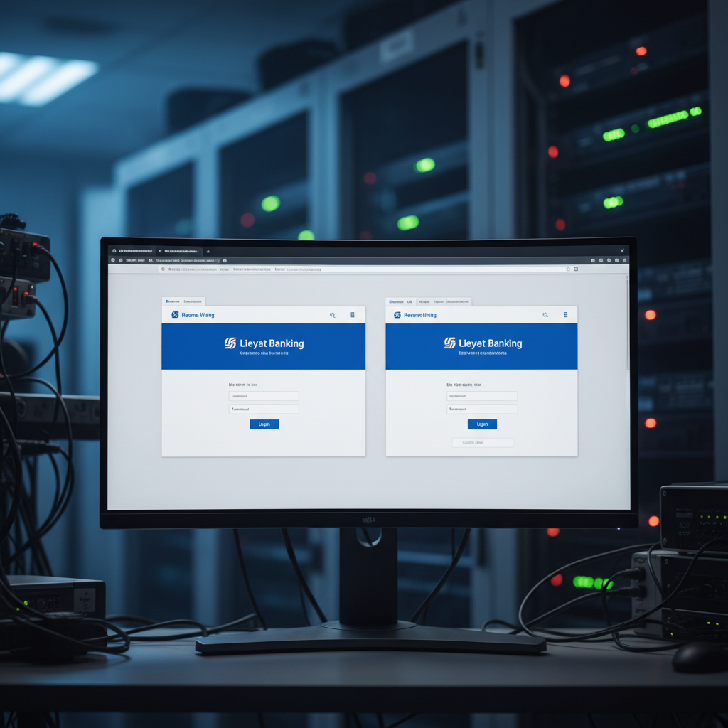The width and height of the screenshot is (728, 728).
Task: Click the logo emblem next to Lleyet Banking
Action: click(x=449, y=343)
